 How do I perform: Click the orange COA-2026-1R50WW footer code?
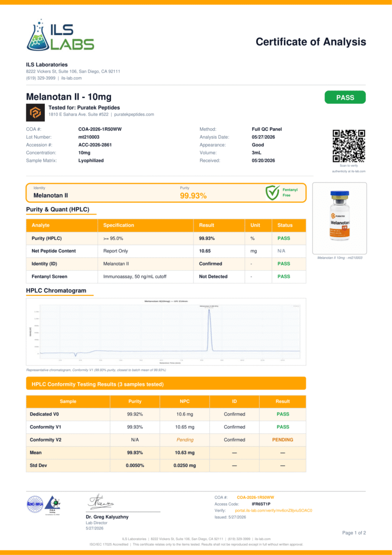pos(255,497)
